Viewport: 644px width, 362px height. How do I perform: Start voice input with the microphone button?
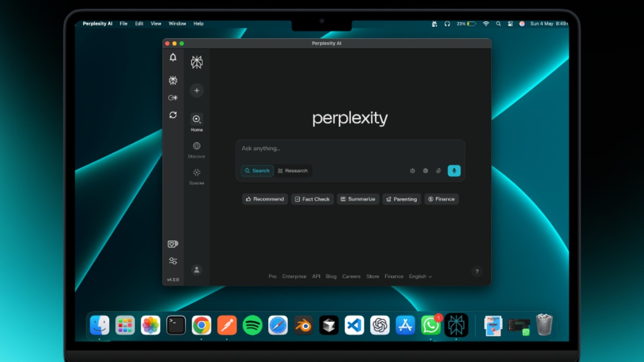pos(454,171)
